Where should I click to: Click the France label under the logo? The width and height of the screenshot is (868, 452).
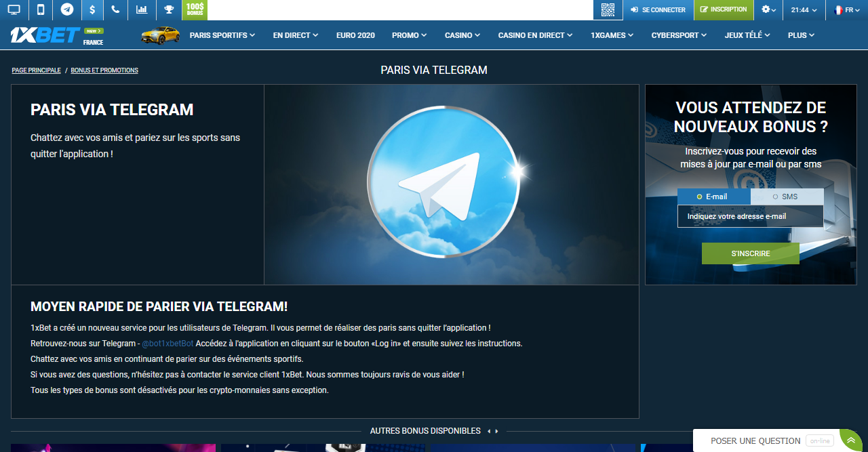click(x=93, y=42)
